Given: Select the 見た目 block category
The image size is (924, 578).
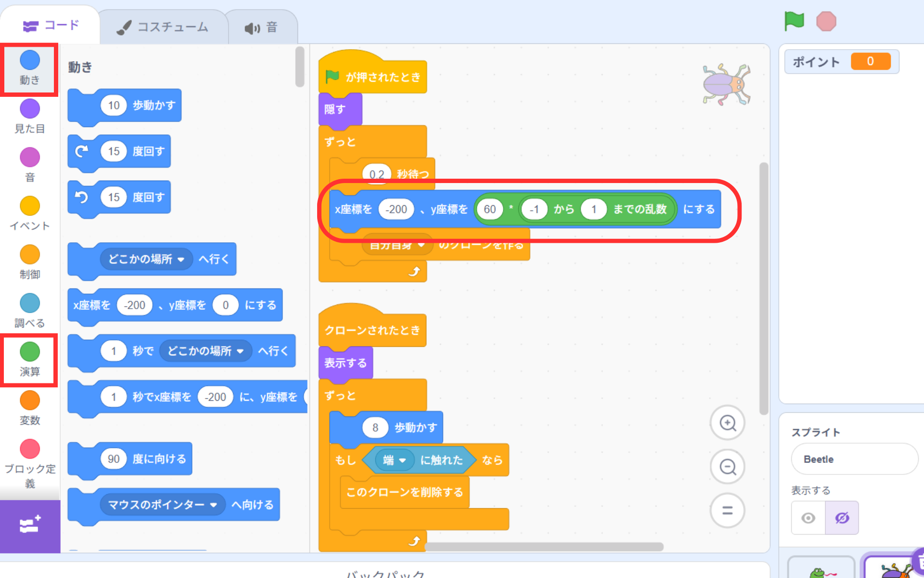Looking at the screenshot, I should [x=30, y=117].
